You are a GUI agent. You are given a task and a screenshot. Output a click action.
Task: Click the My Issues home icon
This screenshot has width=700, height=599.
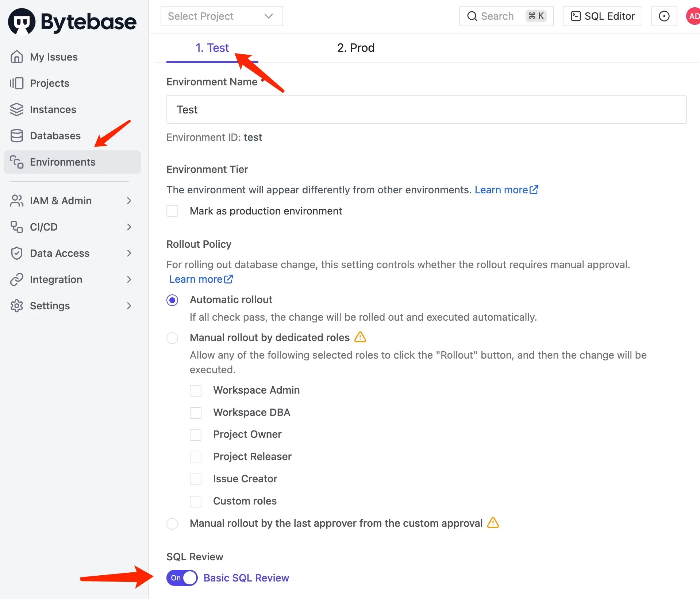[x=17, y=57]
